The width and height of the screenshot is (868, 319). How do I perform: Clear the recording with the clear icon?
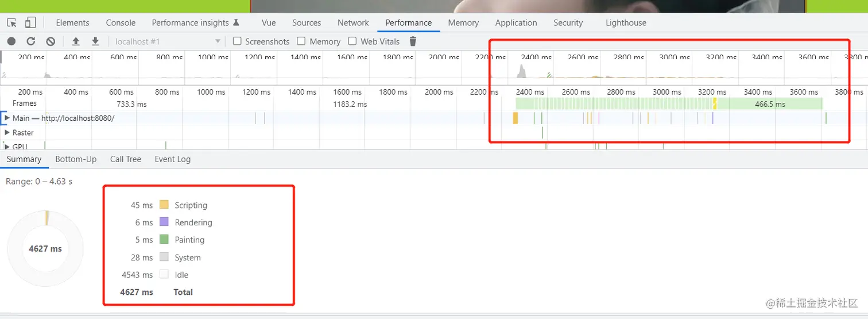51,41
